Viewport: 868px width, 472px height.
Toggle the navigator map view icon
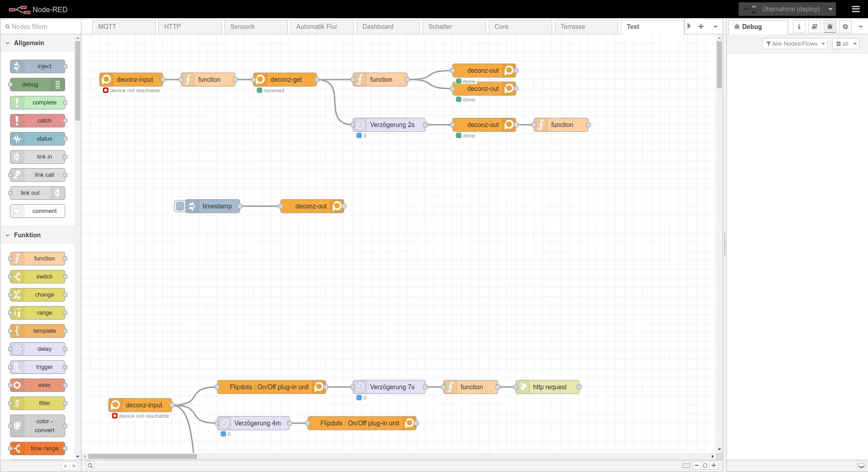(x=687, y=466)
